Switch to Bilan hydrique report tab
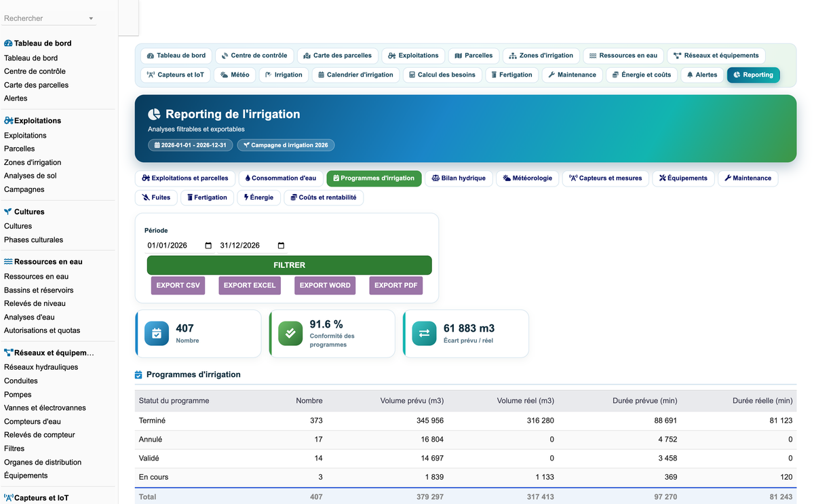 pyautogui.click(x=459, y=178)
